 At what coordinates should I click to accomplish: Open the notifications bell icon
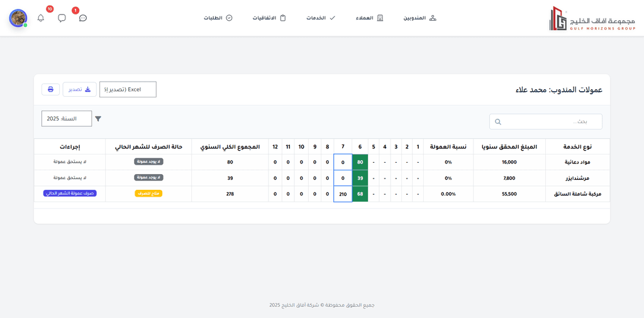pos(41,18)
